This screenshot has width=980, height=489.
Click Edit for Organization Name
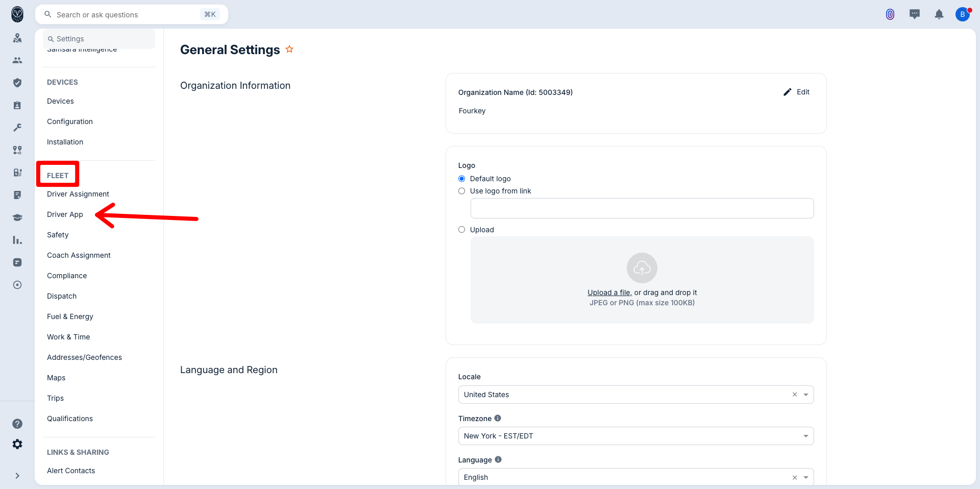(x=797, y=92)
